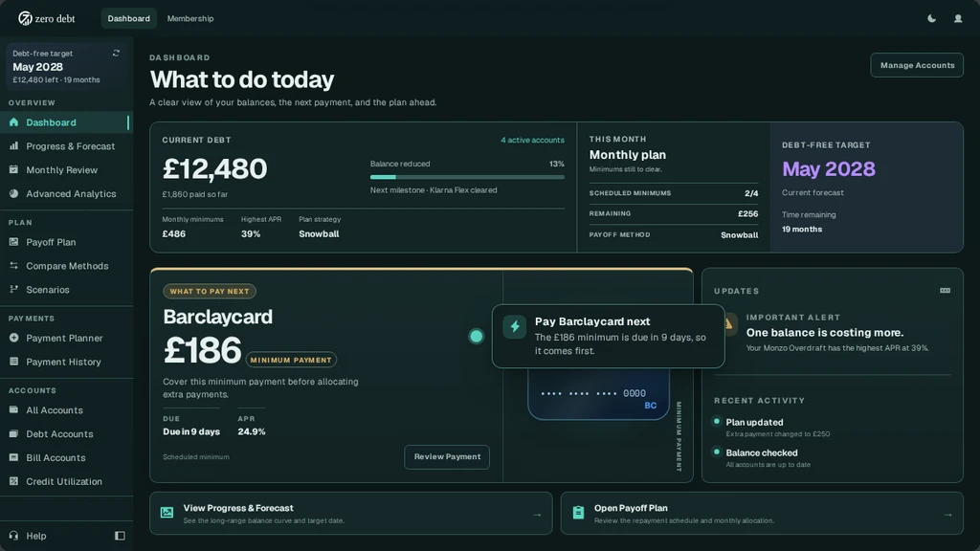Click Open Payoff Plan clipboard icon
This screenshot has height=551, width=980.
[x=578, y=513]
